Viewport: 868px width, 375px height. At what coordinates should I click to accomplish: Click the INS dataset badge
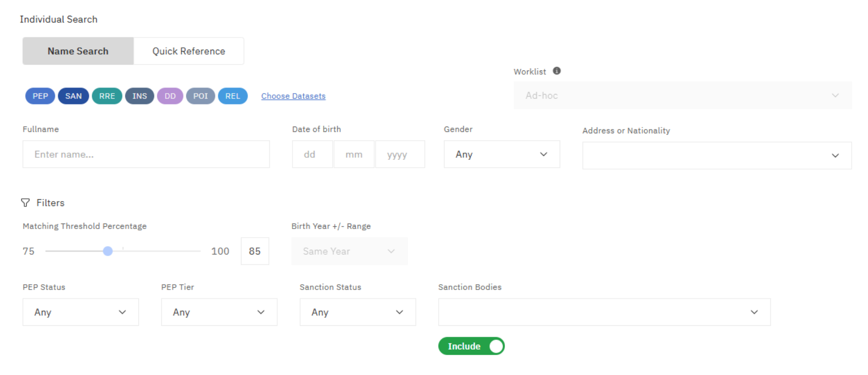140,96
